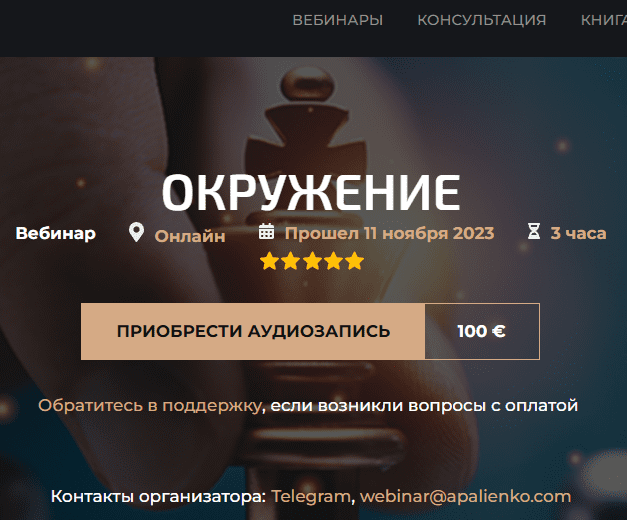Screen dimensions: 627x520
Task: Click the Вебинар type label
Action: pos(56,233)
